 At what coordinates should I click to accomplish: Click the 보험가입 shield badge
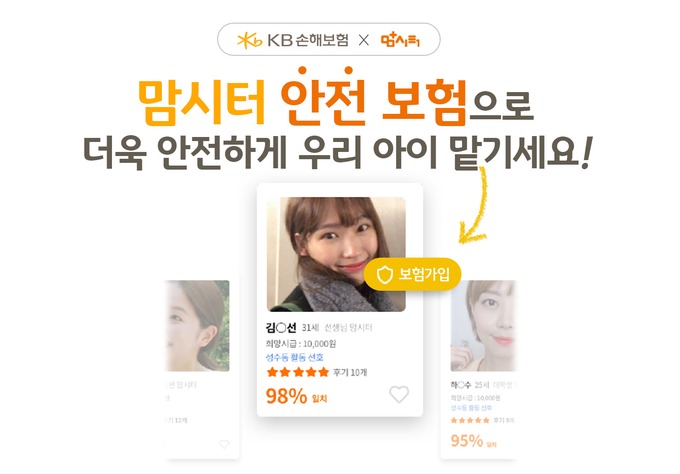(x=412, y=275)
